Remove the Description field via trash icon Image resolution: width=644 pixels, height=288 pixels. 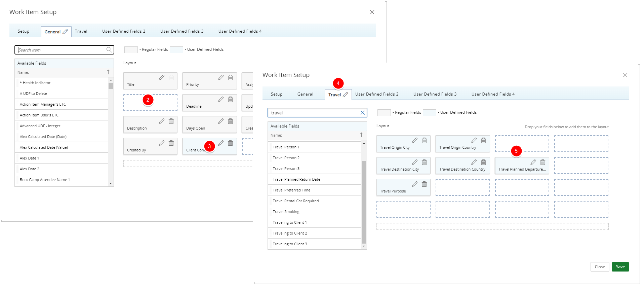tap(171, 121)
